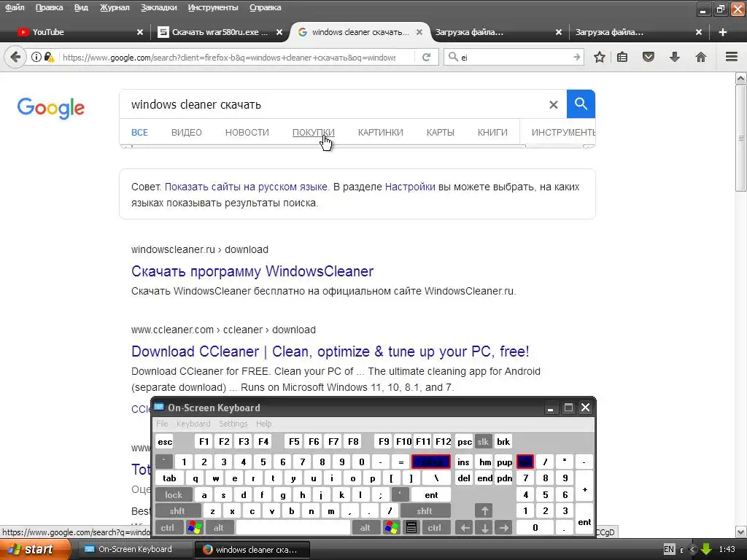Click the spacebar on On-Screen Keyboard

point(293,527)
